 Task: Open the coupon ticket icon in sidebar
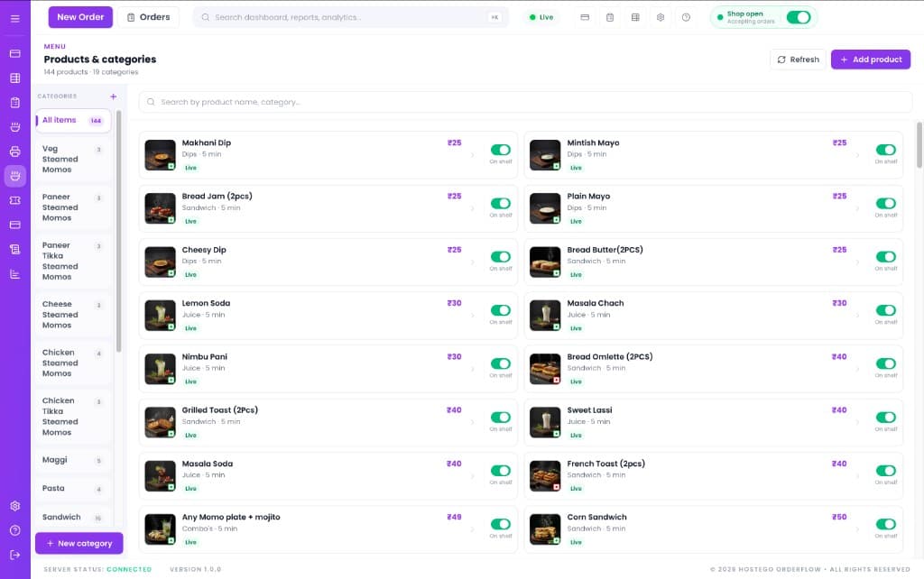click(x=14, y=200)
